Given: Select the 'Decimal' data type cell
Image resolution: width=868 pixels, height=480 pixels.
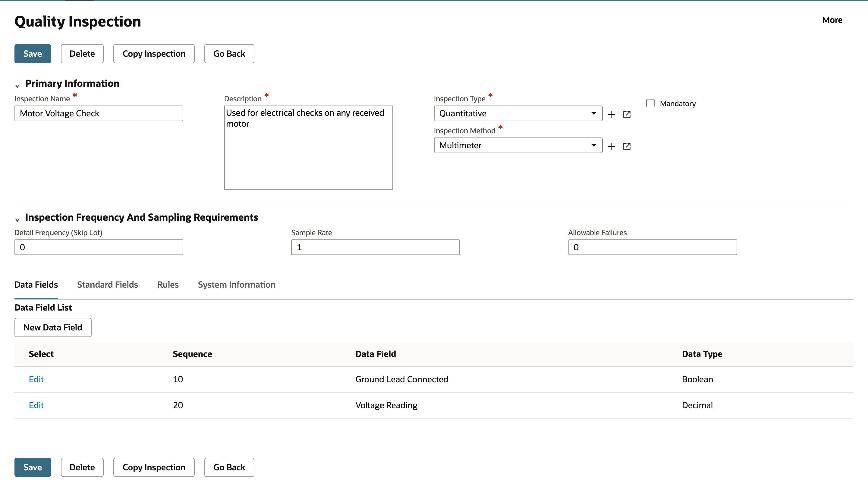Looking at the screenshot, I should tap(697, 405).
